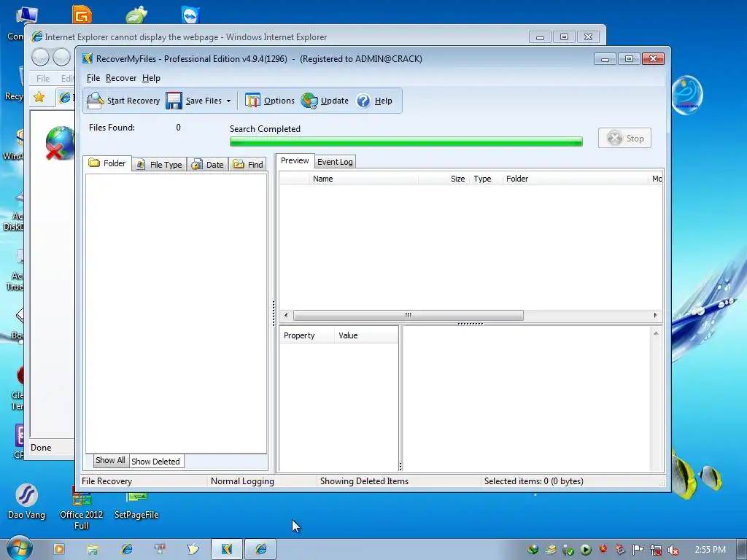Click the Windows Start orb
This screenshot has width=747, height=560.
pyautogui.click(x=19, y=548)
